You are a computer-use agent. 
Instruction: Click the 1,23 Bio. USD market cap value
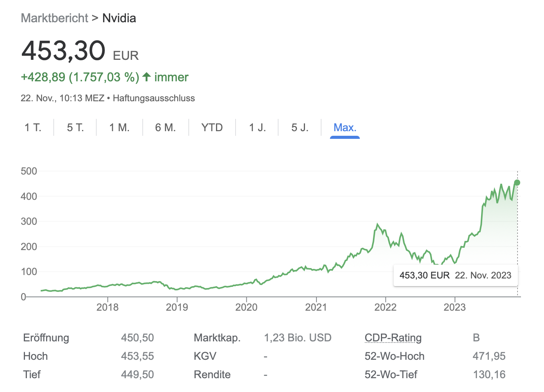click(x=297, y=338)
